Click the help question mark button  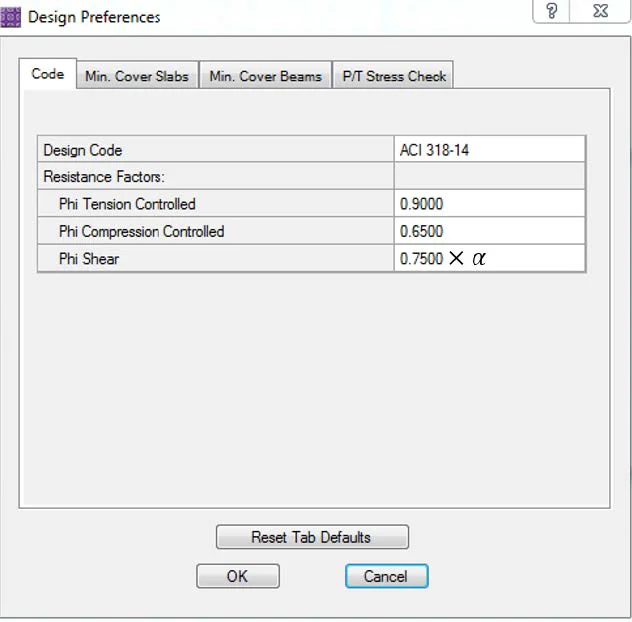click(551, 11)
